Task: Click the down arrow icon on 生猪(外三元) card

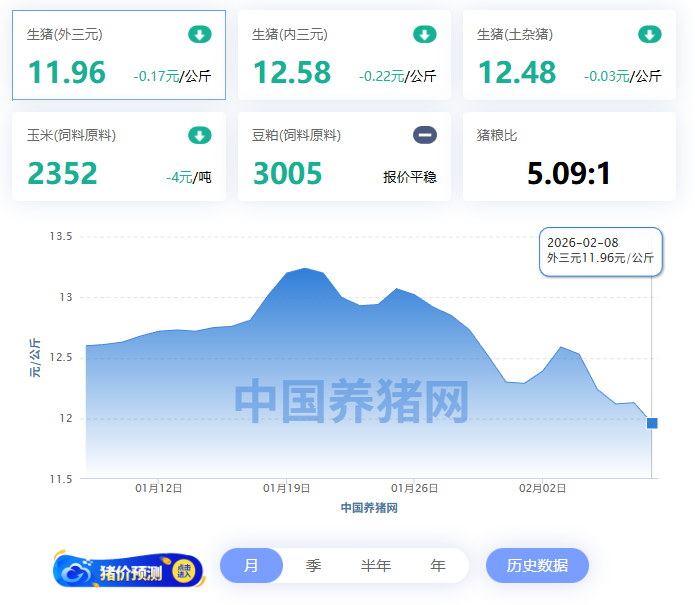Action: click(200, 35)
